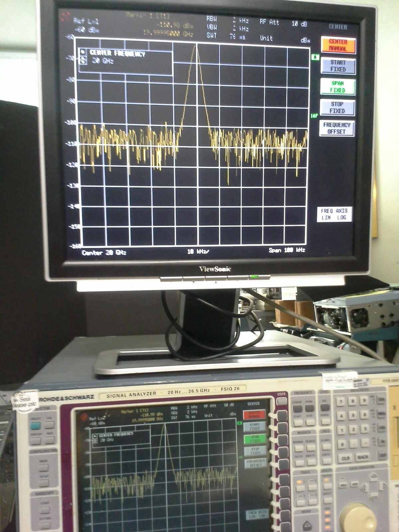Push the CLR key on analyzer keypad
This screenshot has height=532, width=399.
345,458
